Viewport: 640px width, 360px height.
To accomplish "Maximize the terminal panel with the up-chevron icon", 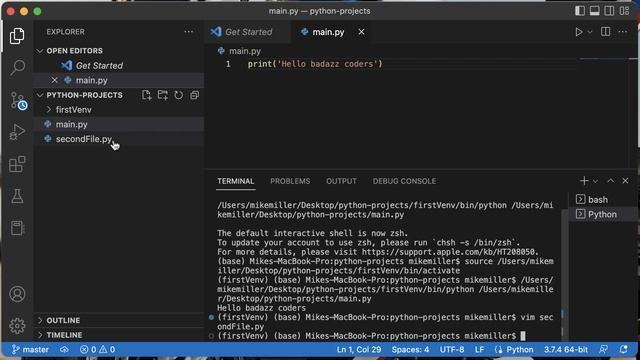I will coord(611,180).
